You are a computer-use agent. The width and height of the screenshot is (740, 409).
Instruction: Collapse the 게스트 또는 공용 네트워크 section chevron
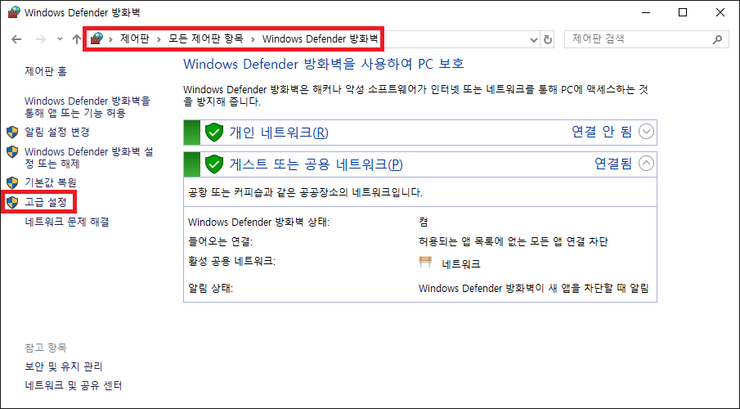[647, 164]
